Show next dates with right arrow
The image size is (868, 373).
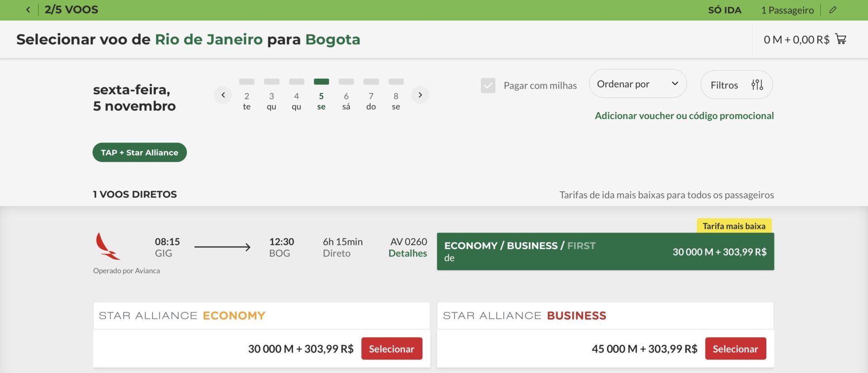tap(420, 95)
